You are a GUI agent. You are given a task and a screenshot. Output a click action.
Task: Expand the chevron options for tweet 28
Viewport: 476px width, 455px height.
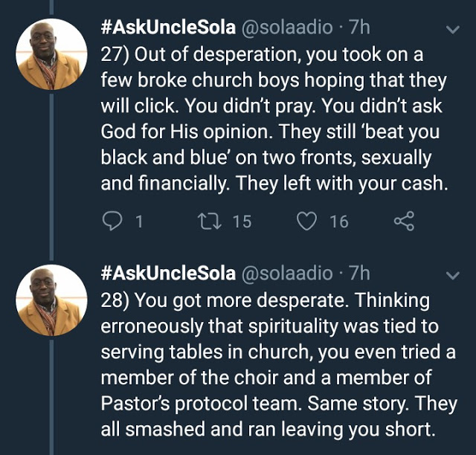coord(451,276)
